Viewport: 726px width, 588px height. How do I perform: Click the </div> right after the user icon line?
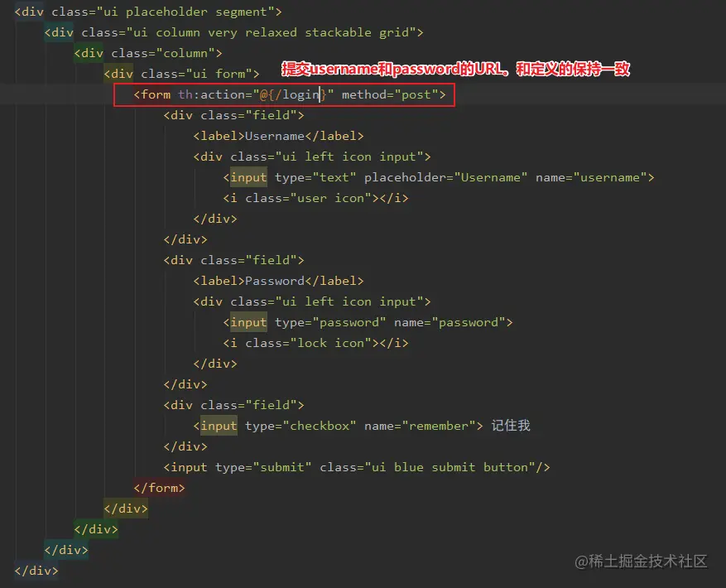coord(215,219)
